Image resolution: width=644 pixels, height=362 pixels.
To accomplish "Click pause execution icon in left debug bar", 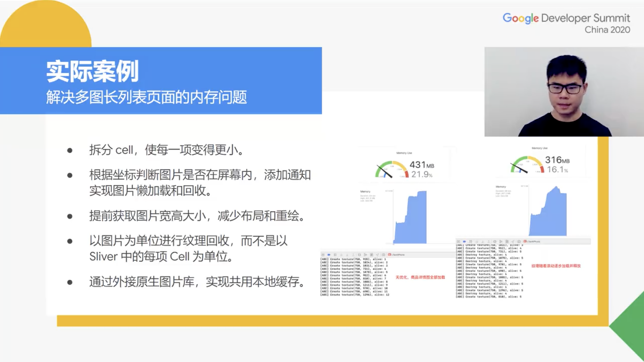I will [x=335, y=255].
